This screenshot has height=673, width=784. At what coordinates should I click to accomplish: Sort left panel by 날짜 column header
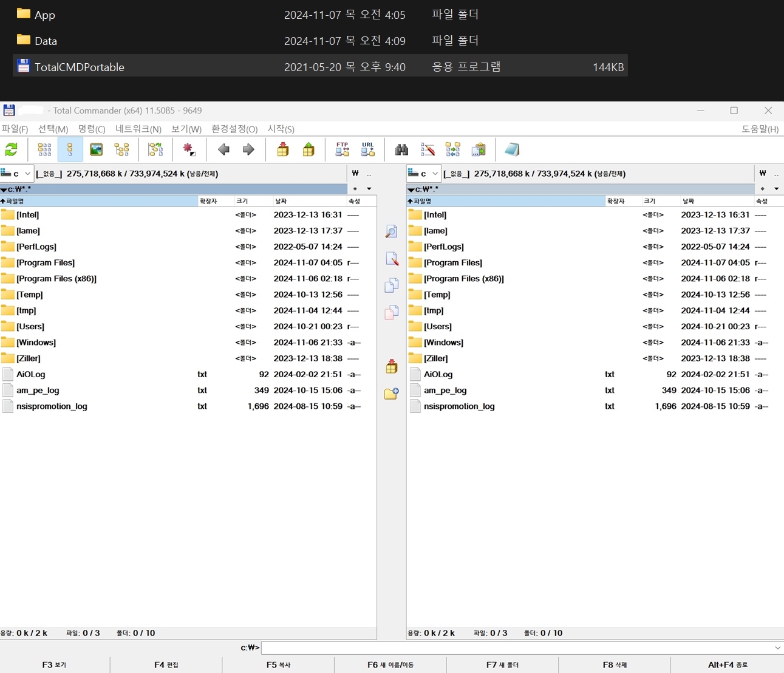309,201
